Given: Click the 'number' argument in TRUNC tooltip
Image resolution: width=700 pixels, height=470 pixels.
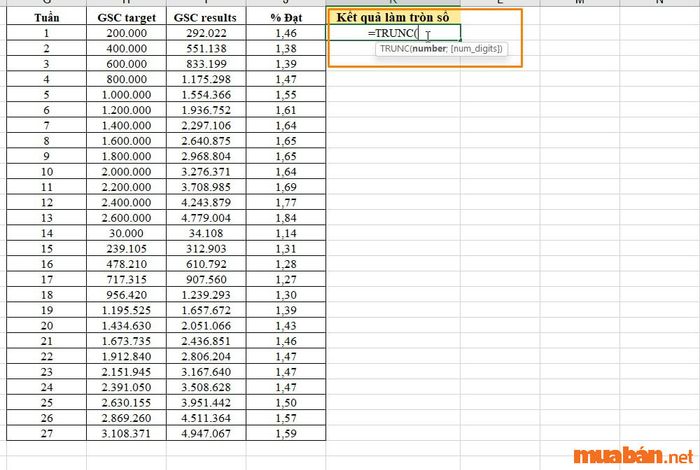Looking at the screenshot, I should click(x=429, y=49).
